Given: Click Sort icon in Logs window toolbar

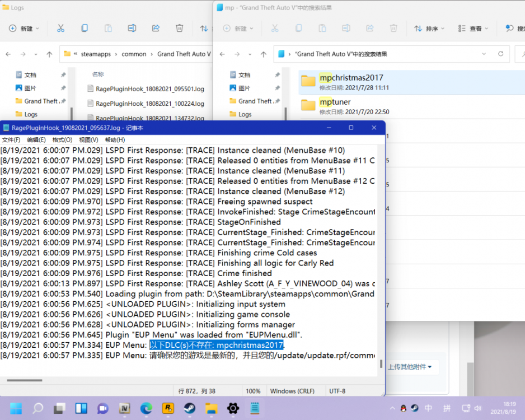Looking at the screenshot, I should pyautogui.click(x=204, y=29).
